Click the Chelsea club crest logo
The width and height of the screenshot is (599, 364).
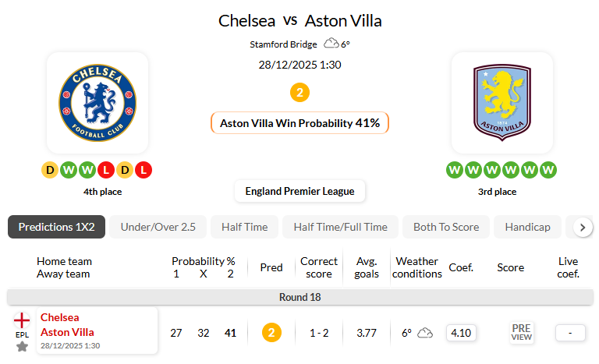97,102
